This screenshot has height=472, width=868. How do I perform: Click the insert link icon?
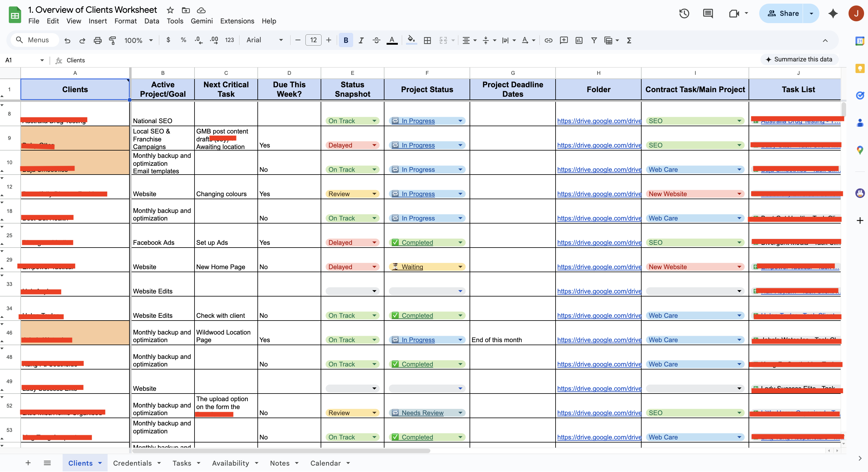(548, 40)
